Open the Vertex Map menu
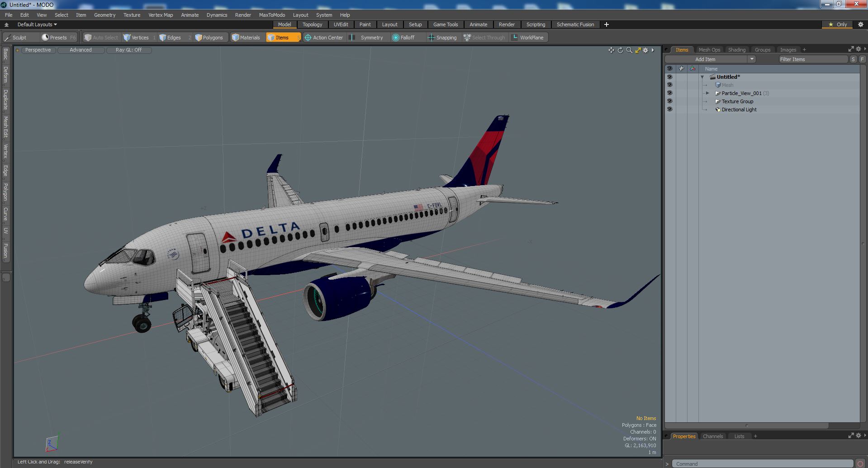This screenshot has height=468, width=868. [x=161, y=15]
